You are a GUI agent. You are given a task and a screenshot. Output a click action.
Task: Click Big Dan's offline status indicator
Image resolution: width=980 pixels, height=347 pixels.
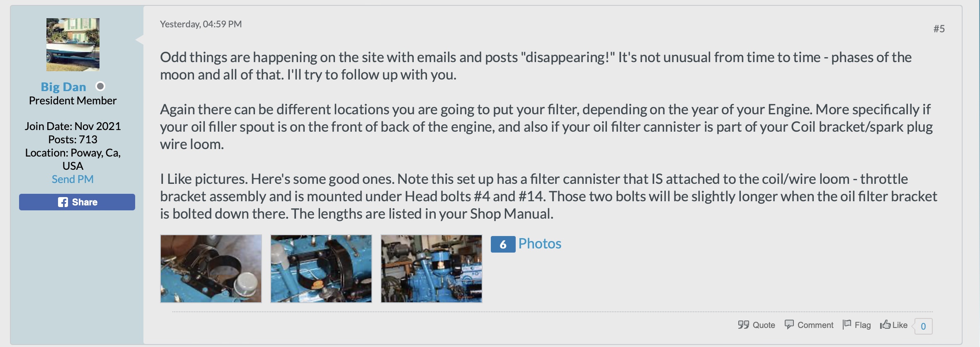click(100, 86)
